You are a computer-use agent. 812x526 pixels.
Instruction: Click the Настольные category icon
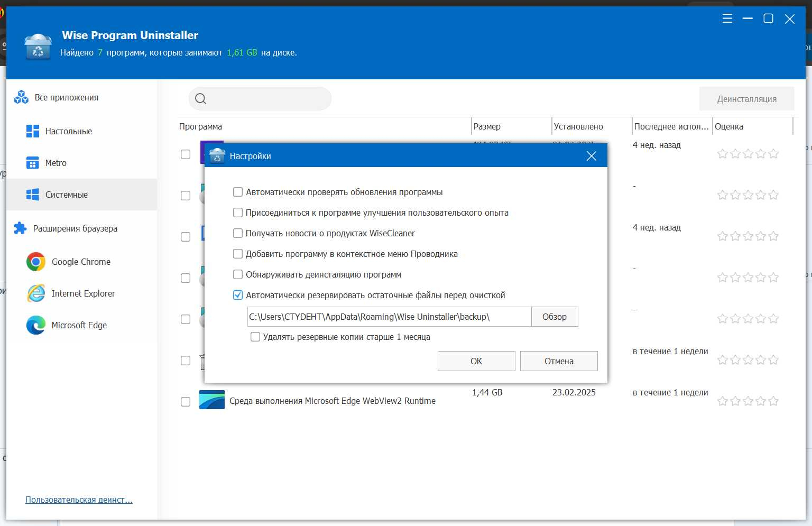coord(33,131)
